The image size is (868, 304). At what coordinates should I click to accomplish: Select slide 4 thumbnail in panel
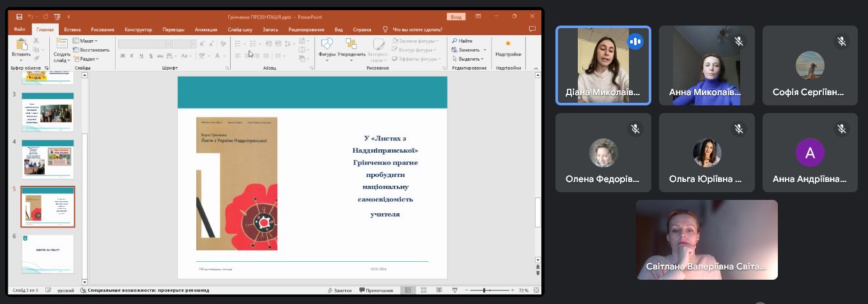point(49,160)
